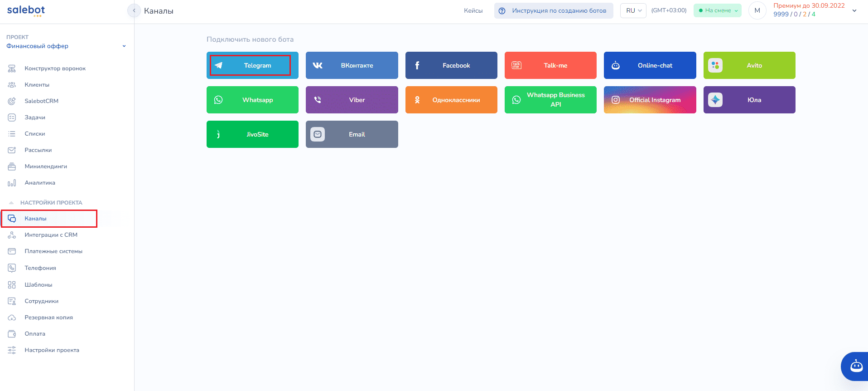Image resolution: width=868 pixels, height=391 pixels.
Task: Open Сотрудники menu item
Action: point(42,301)
